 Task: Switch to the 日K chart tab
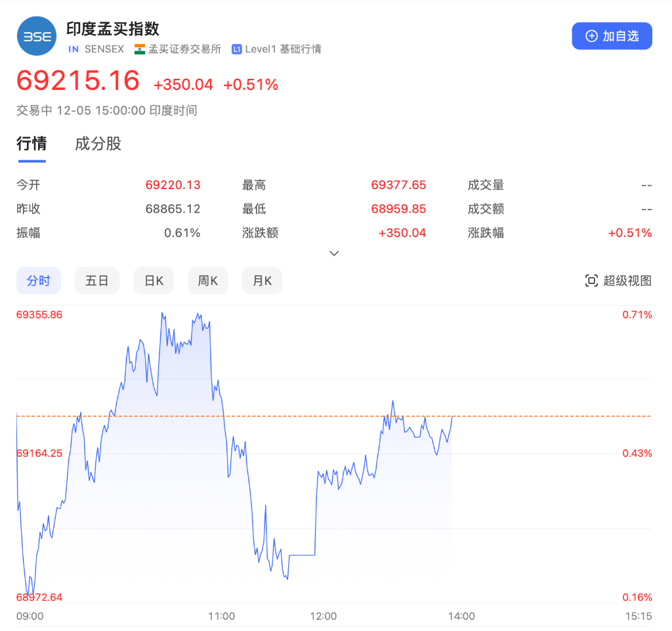pyautogui.click(x=153, y=280)
